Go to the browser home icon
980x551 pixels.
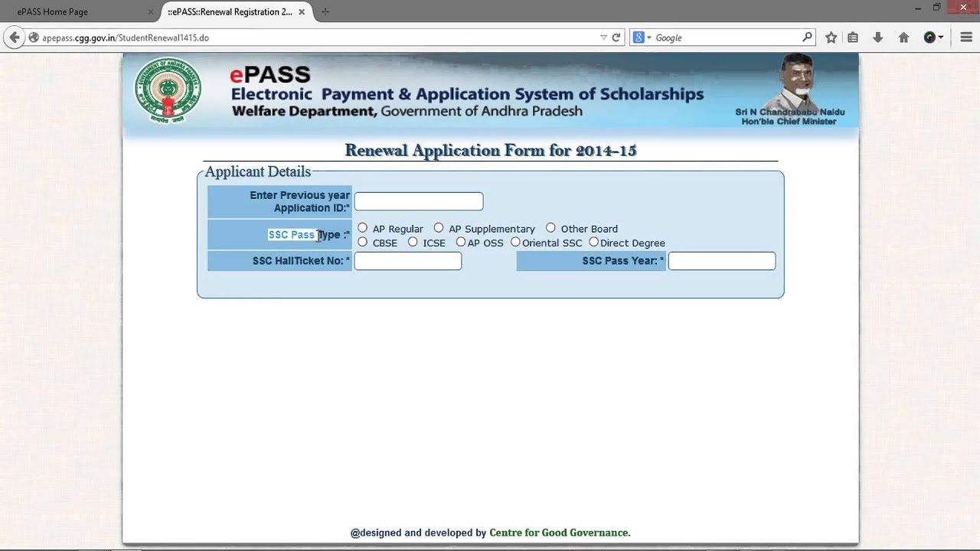[903, 37]
